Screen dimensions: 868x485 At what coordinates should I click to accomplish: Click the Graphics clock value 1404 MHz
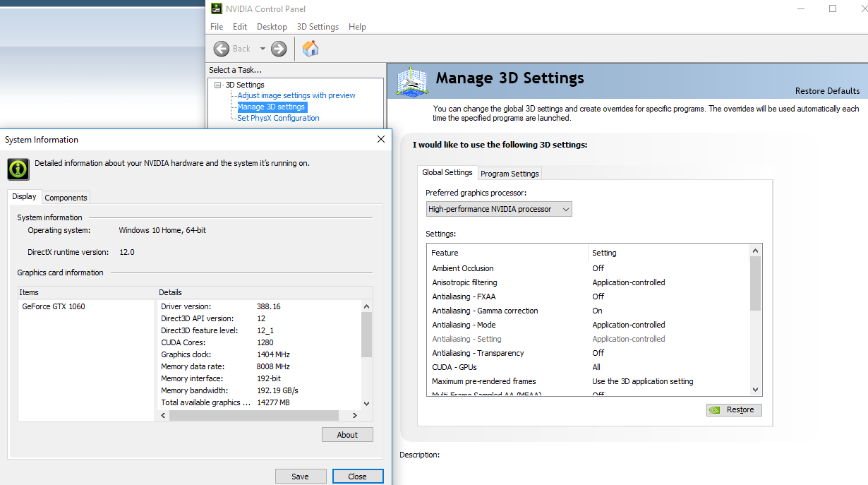coord(273,354)
